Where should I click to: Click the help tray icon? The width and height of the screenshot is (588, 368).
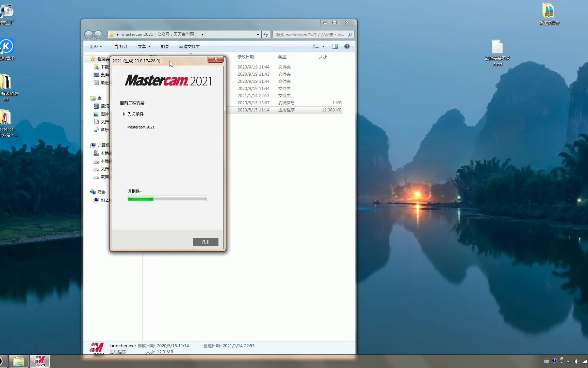(554, 361)
